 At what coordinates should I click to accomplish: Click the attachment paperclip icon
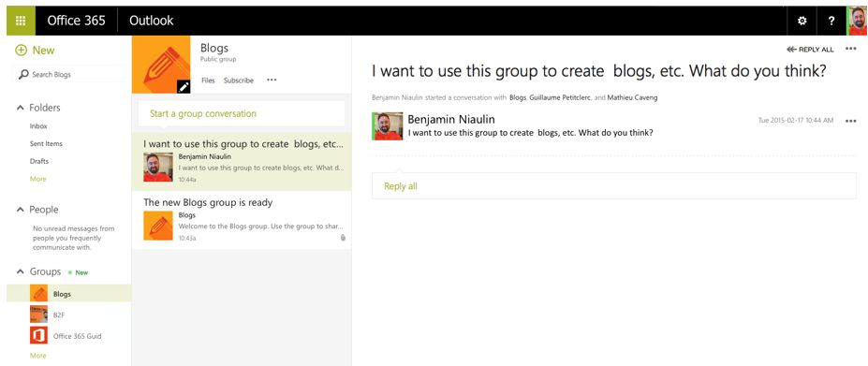coord(343,238)
